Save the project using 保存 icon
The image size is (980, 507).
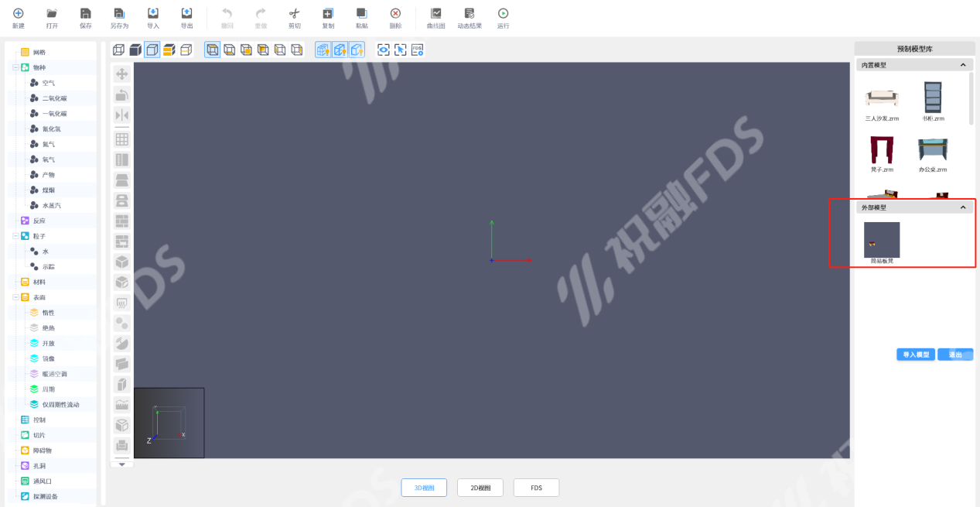click(86, 13)
